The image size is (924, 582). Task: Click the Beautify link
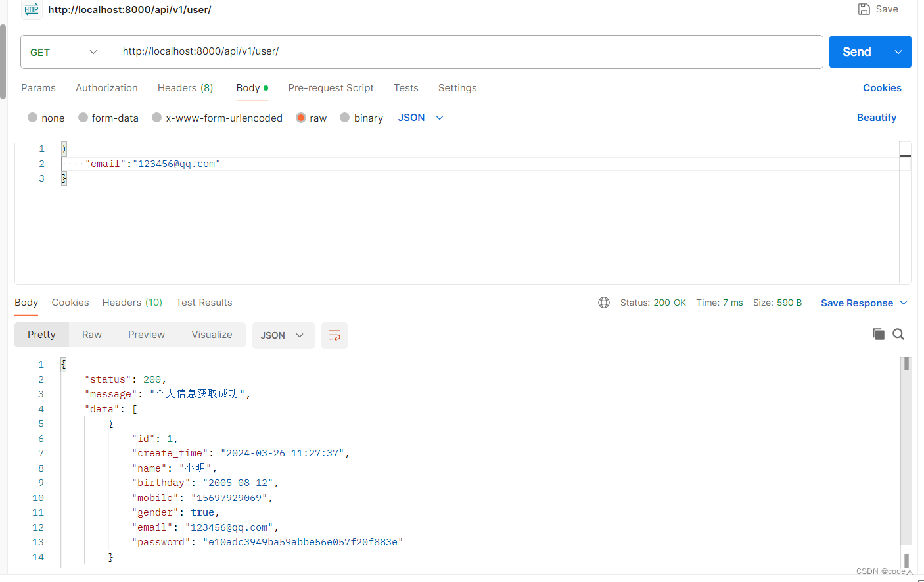click(877, 118)
